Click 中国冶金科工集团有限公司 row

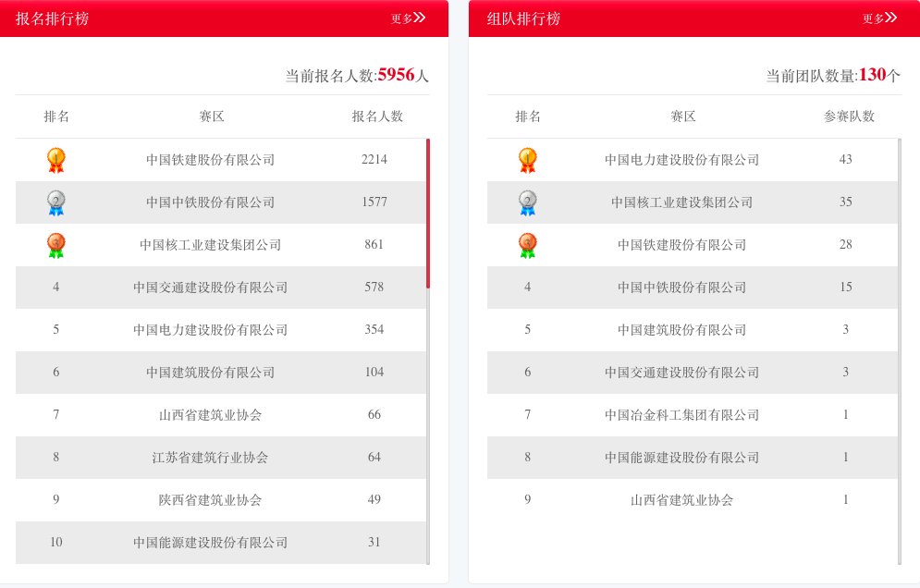pyautogui.click(x=682, y=415)
